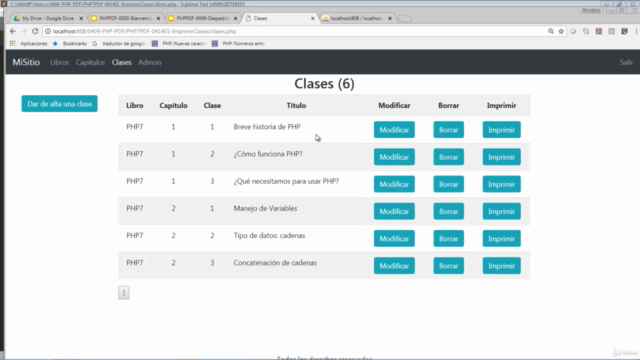Imprimir the ¿Qué necesitamos para usar PHP? row

502,184
